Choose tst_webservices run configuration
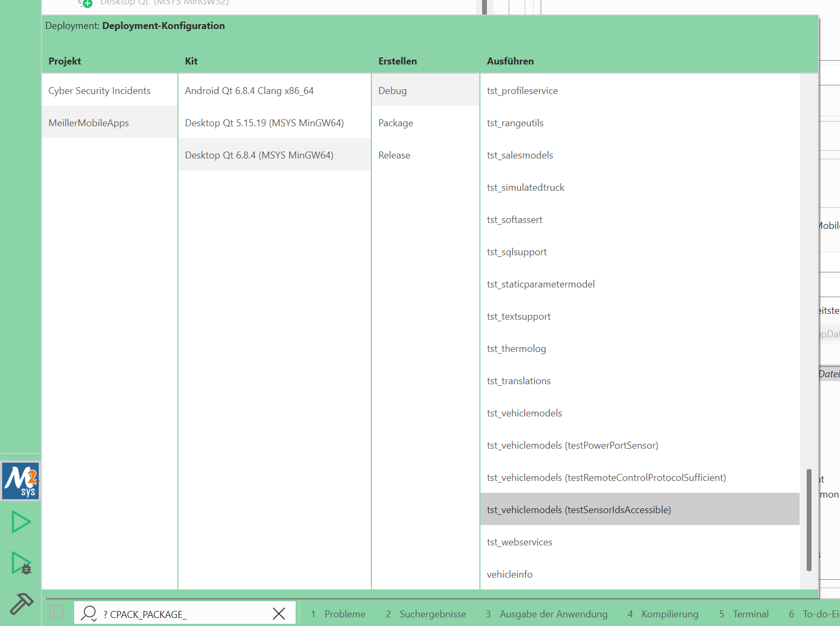Screen dimensions: 840x626 (520, 542)
